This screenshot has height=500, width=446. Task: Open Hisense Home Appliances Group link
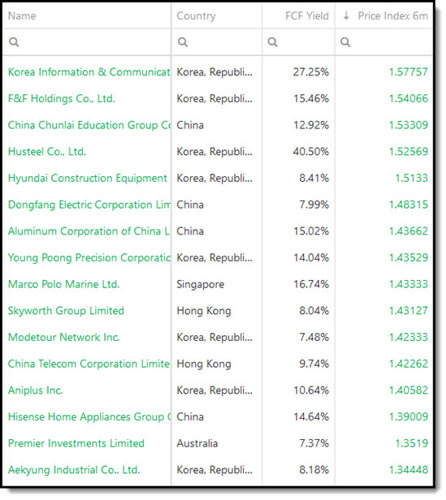coord(89,417)
